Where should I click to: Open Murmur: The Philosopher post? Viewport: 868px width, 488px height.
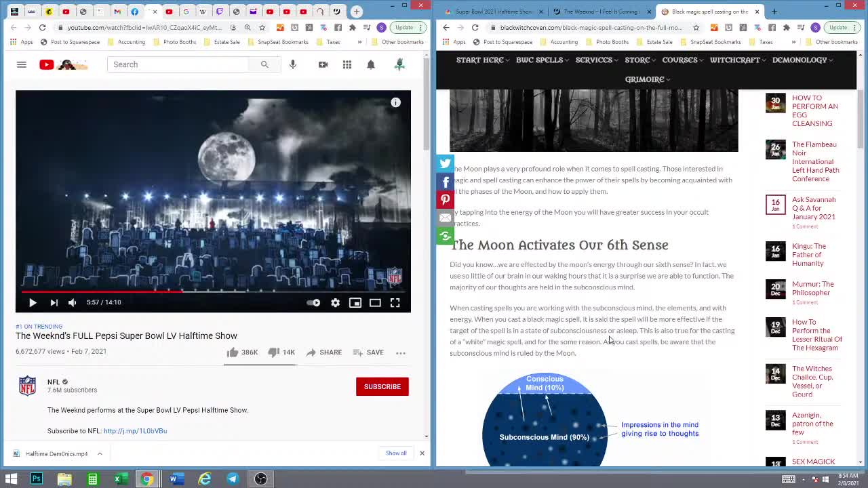[812, 288]
